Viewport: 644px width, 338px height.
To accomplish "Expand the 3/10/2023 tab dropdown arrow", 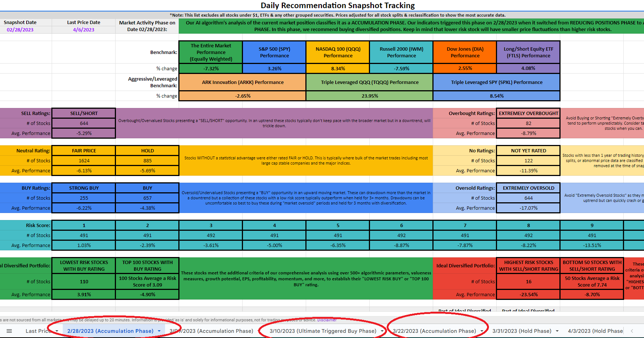I will (382, 331).
